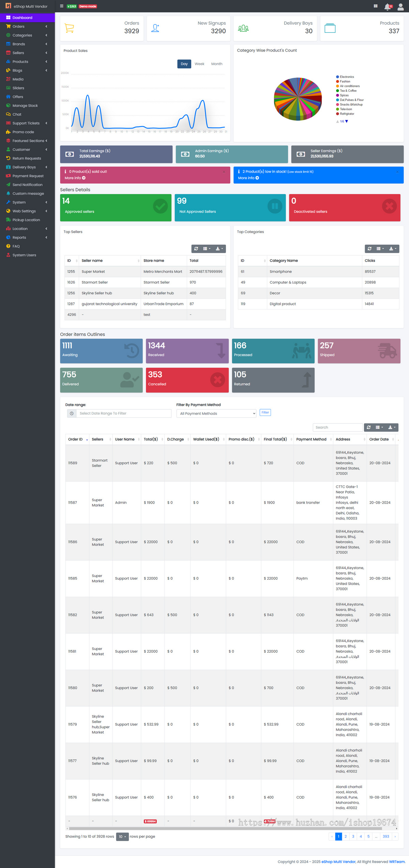Click the New Signups user icon

(x=155, y=28)
